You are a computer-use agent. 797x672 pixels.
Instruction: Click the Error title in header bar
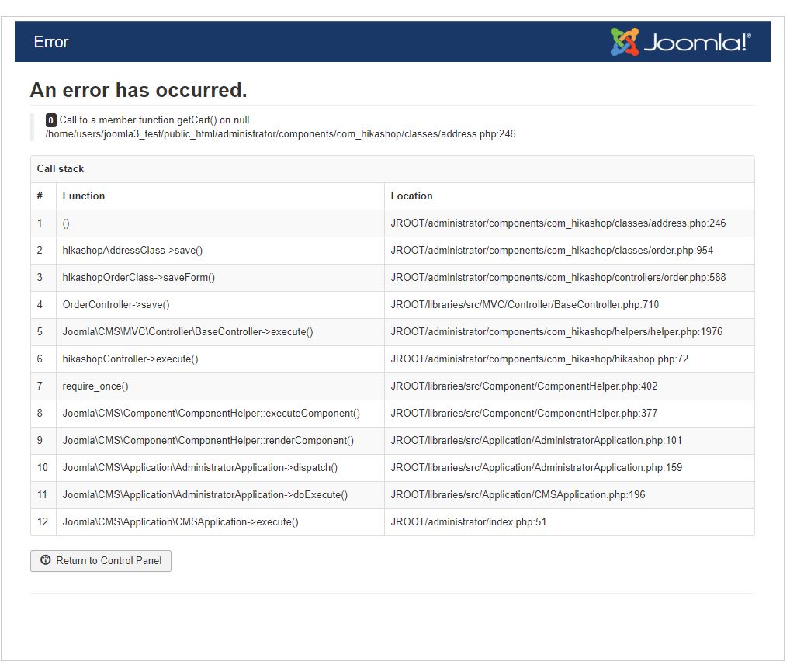51,42
